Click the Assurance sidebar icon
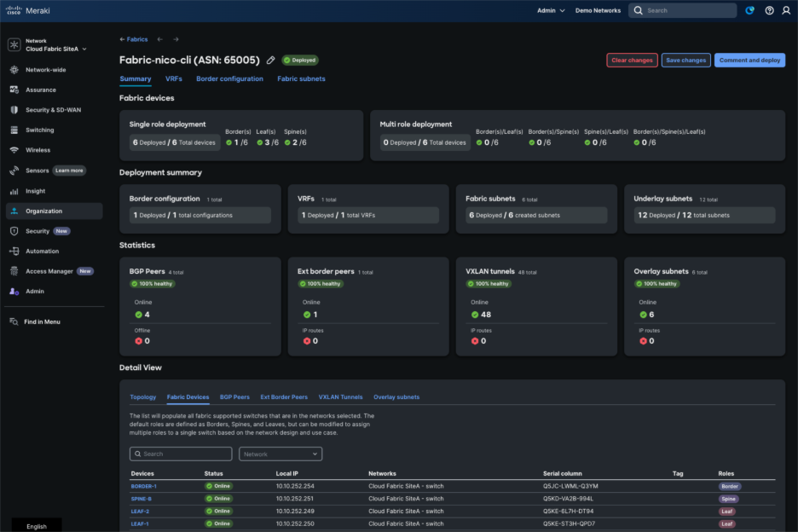 pos(14,90)
